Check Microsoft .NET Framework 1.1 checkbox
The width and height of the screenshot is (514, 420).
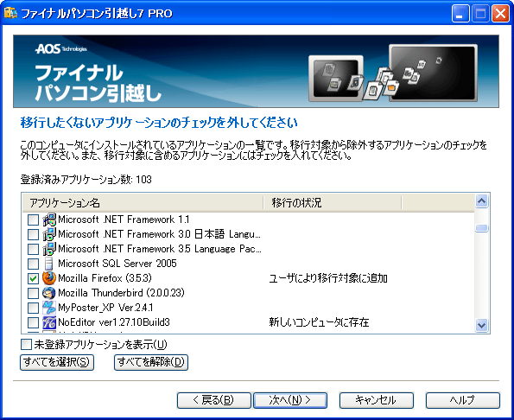click(33, 220)
